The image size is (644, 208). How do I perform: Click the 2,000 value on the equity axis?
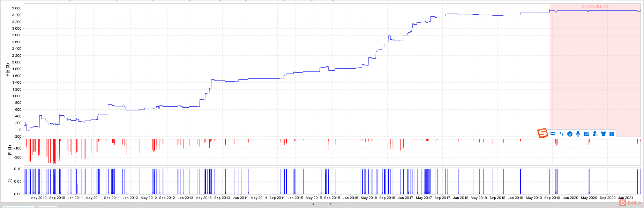pyautogui.click(x=17, y=62)
